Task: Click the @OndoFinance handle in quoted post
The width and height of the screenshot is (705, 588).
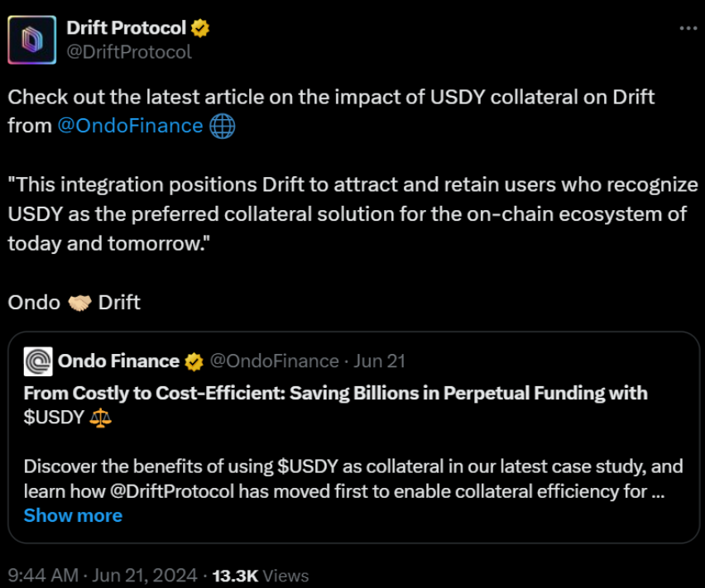Action: point(274,361)
